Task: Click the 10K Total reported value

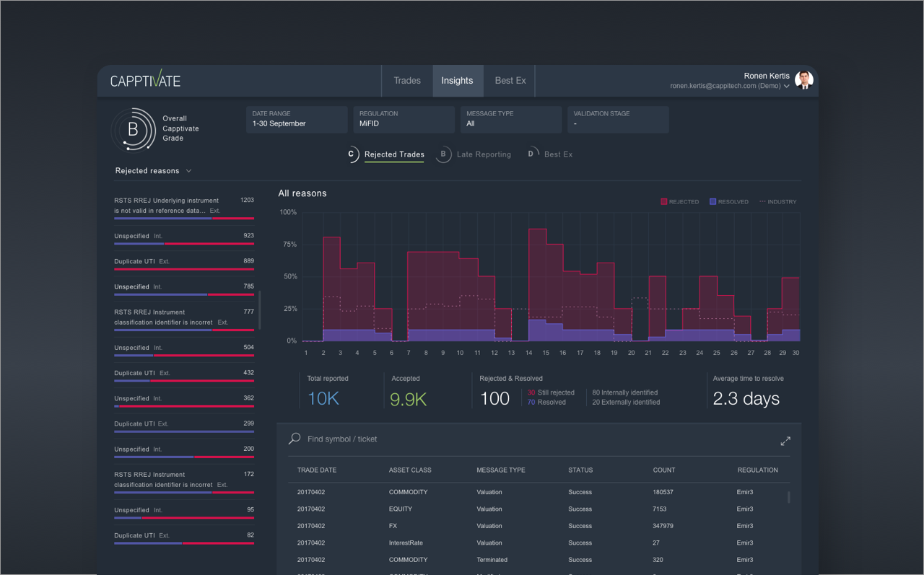Action: (323, 399)
